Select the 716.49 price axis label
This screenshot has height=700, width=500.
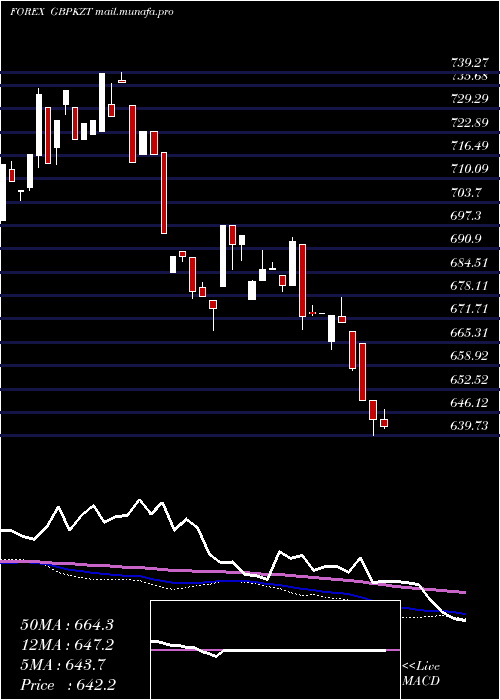[x=469, y=146]
